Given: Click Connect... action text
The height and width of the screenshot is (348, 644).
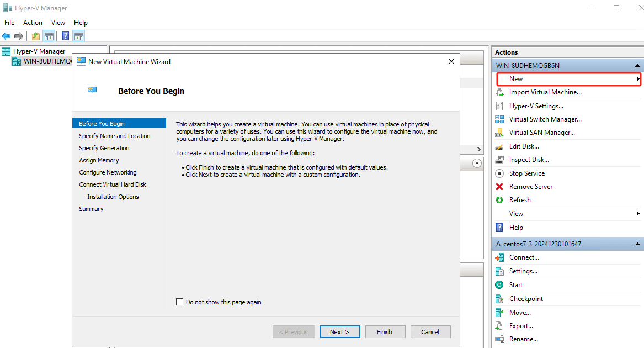Looking at the screenshot, I should [524, 257].
